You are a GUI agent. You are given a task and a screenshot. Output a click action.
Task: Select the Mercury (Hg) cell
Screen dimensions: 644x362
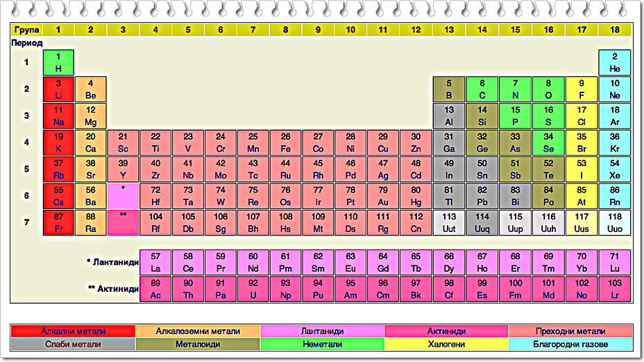click(x=416, y=196)
